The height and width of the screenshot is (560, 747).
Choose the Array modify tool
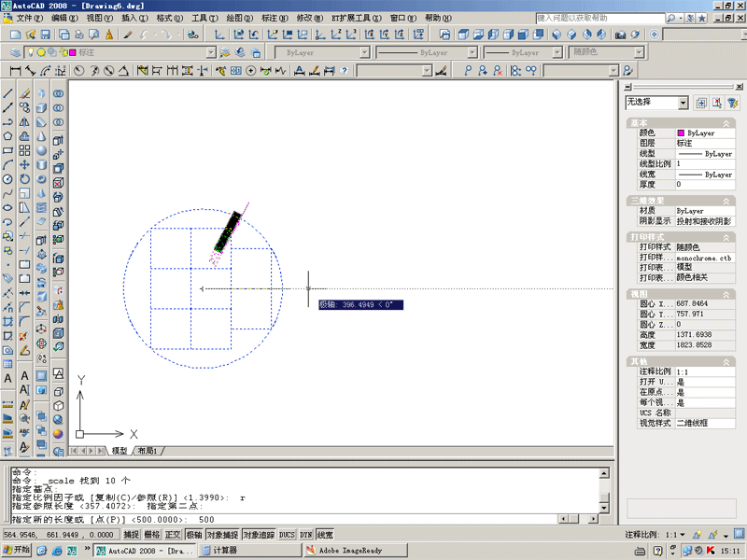coord(25,150)
